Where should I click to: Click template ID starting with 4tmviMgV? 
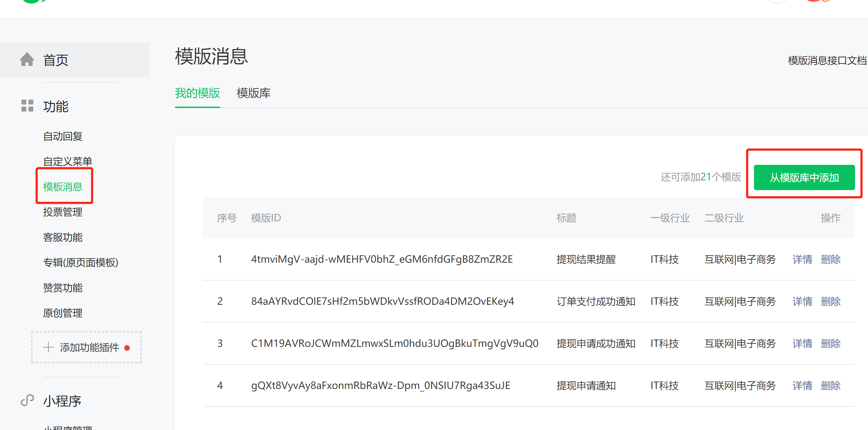(x=382, y=259)
